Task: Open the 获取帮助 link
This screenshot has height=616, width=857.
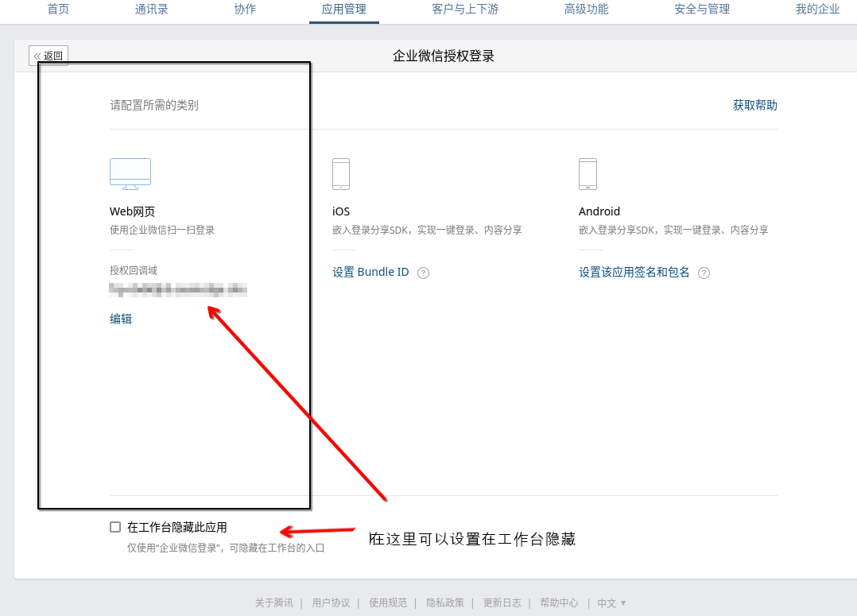Action: point(754,105)
